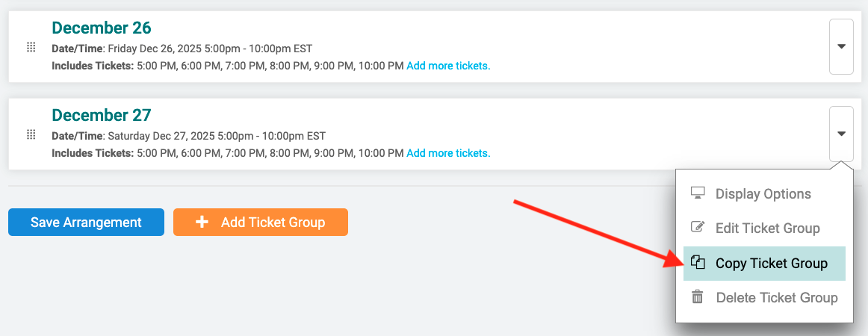Click the drag handle icon for December 26
The height and width of the screenshot is (336, 868).
coord(31,47)
